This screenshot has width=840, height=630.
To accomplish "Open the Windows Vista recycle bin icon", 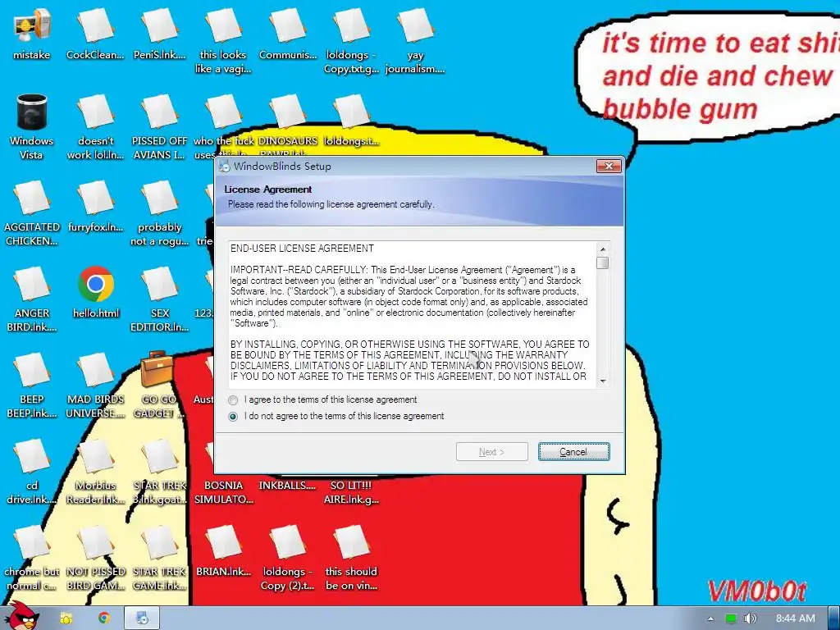I will pos(32,127).
